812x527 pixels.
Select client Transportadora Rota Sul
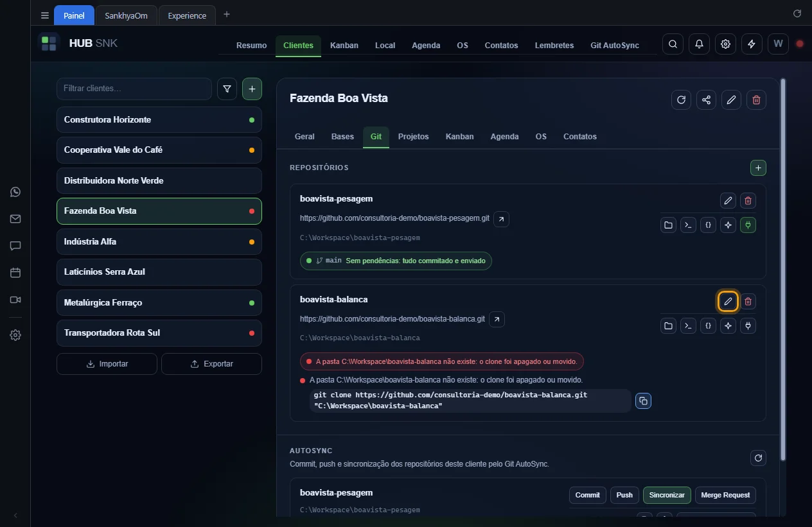coord(159,333)
